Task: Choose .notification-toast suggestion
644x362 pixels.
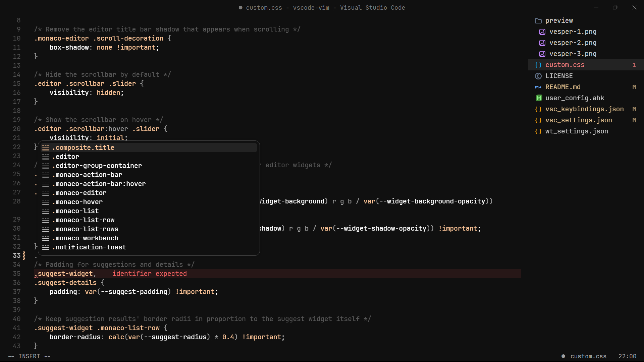Action: click(149, 247)
